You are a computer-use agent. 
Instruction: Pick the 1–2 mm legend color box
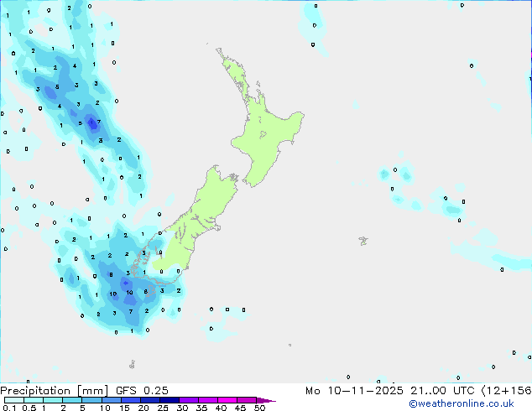[53, 400]
